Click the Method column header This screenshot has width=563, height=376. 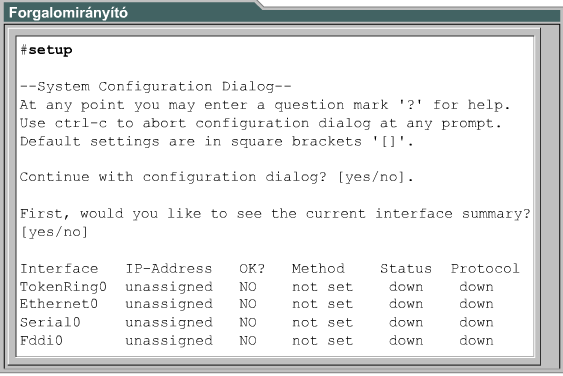tap(318, 269)
